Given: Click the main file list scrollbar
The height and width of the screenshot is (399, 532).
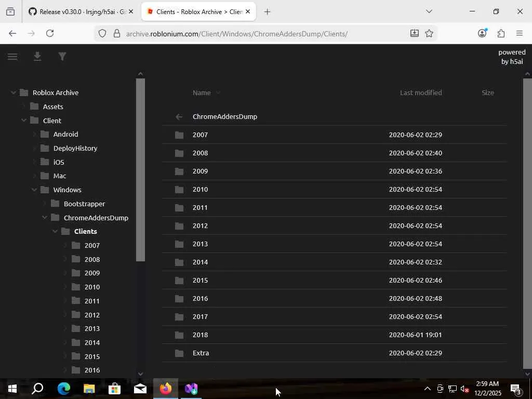Looking at the screenshot, I should (x=527, y=223).
